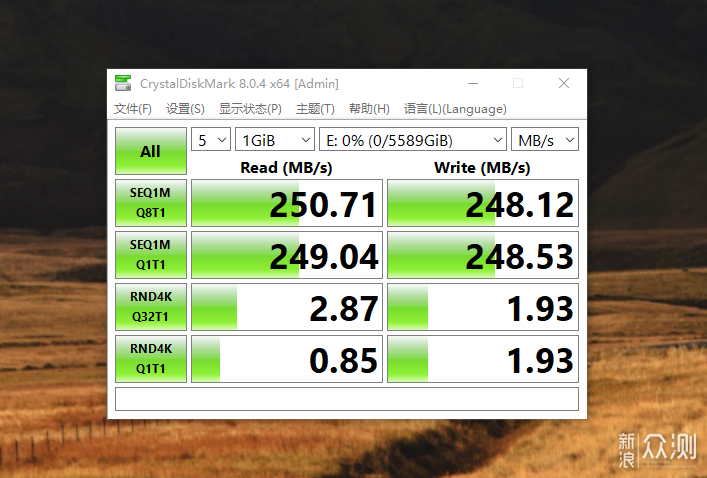
Task: Click the SEQ1M Q8T1 write value 248.12
Action: [483, 203]
